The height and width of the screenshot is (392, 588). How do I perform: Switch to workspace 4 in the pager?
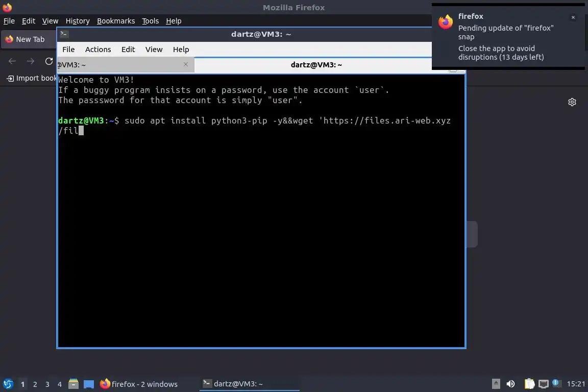point(59,384)
